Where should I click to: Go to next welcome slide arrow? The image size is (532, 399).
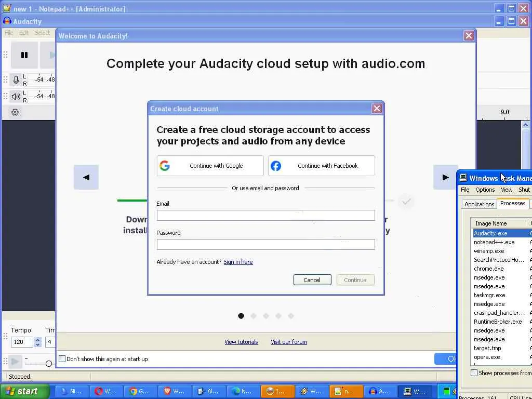pos(445,177)
